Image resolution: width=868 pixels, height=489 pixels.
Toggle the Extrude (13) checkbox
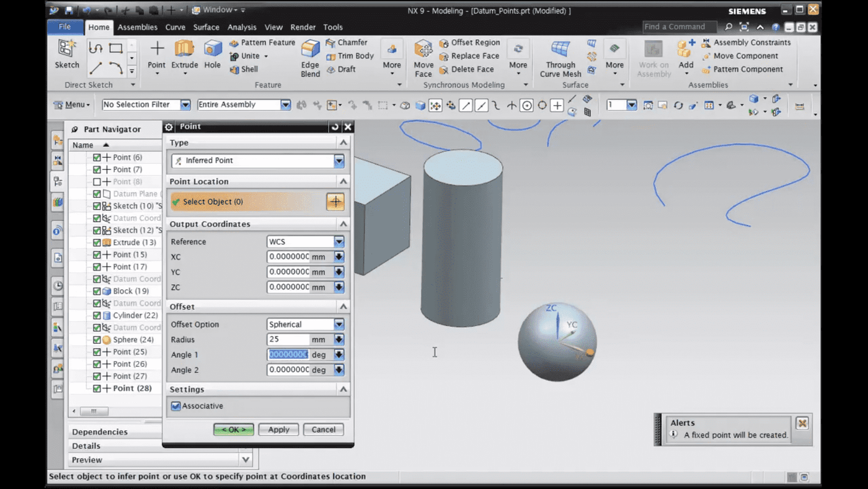click(97, 243)
